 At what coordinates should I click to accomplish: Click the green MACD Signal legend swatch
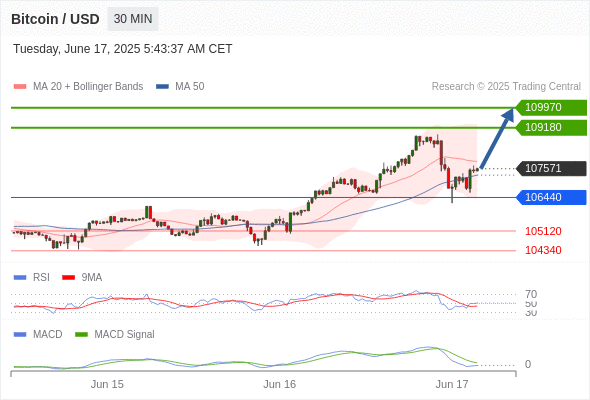[x=81, y=334]
